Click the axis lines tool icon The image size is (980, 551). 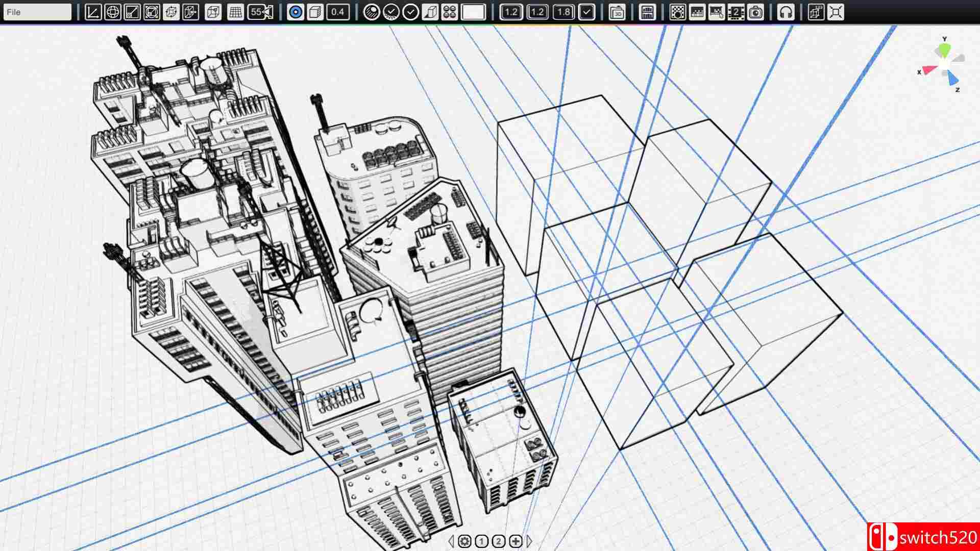[93, 12]
